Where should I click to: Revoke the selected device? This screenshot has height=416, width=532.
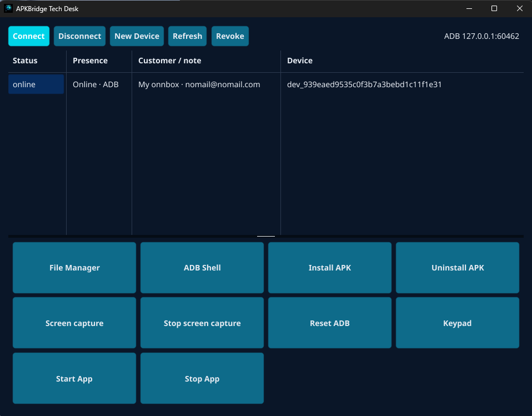click(230, 36)
